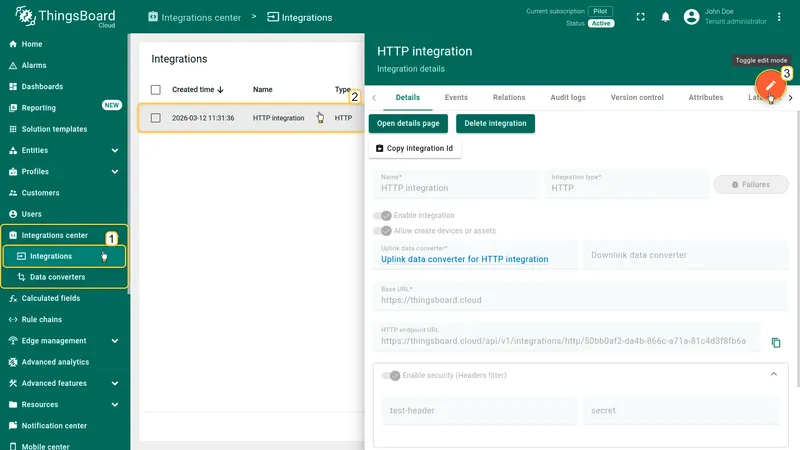Click the HTTP integration name cell

tap(279, 118)
